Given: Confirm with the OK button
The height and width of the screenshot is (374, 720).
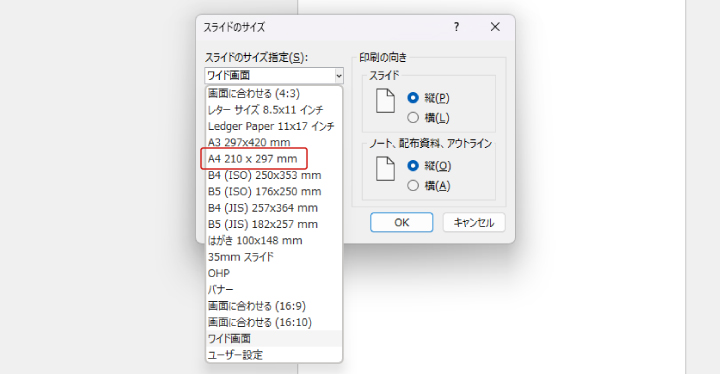Looking at the screenshot, I should click(402, 222).
